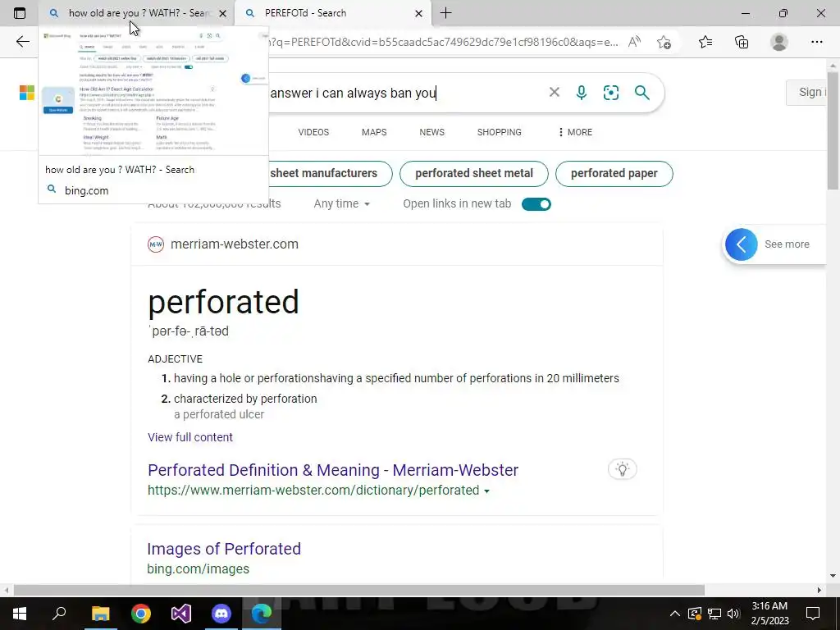Select the 'sheet manufacturers' suggestion chip
Image resolution: width=840 pixels, height=630 pixels.
coord(330,174)
